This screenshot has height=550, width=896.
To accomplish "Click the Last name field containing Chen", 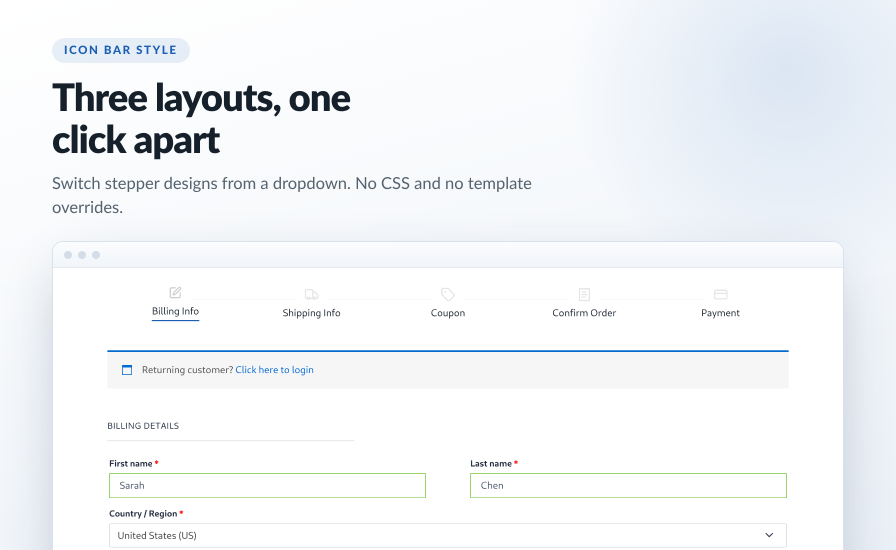I will 629,485.
